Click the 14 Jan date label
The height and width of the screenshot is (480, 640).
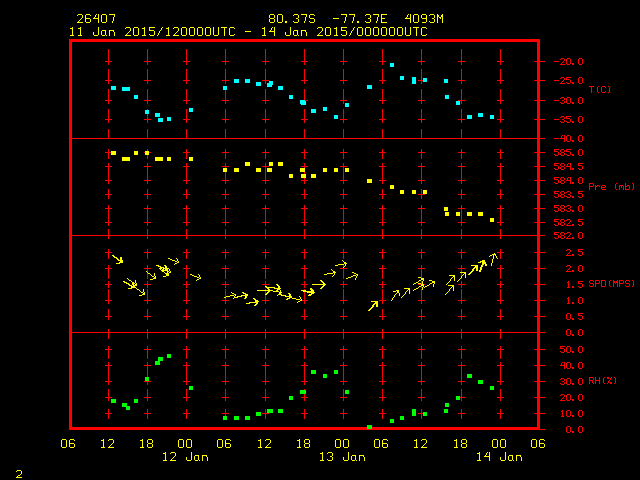pyautogui.click(x=499, y=457)
